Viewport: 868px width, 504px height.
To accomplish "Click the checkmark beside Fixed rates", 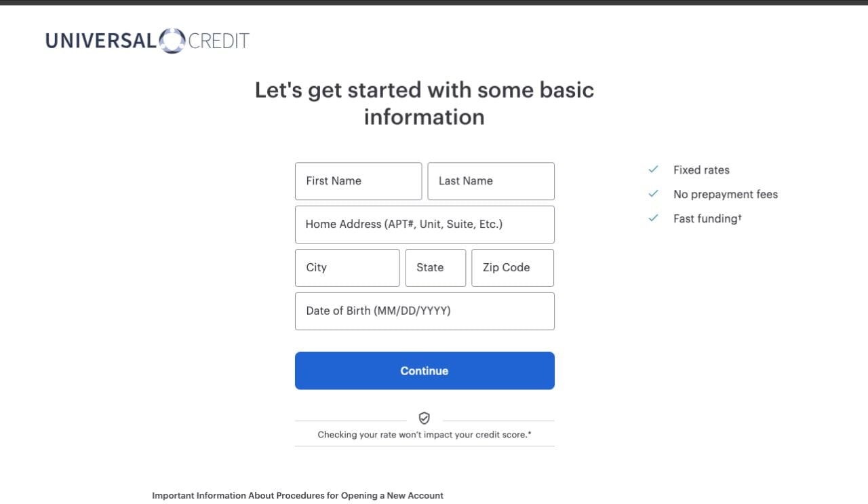I will point(654,170).
